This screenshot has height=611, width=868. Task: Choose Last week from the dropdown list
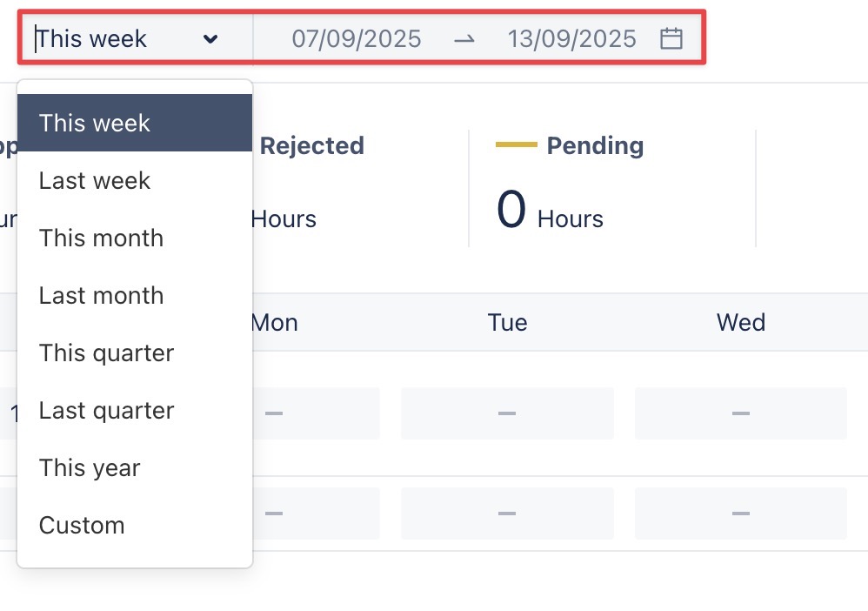[95, 180]
